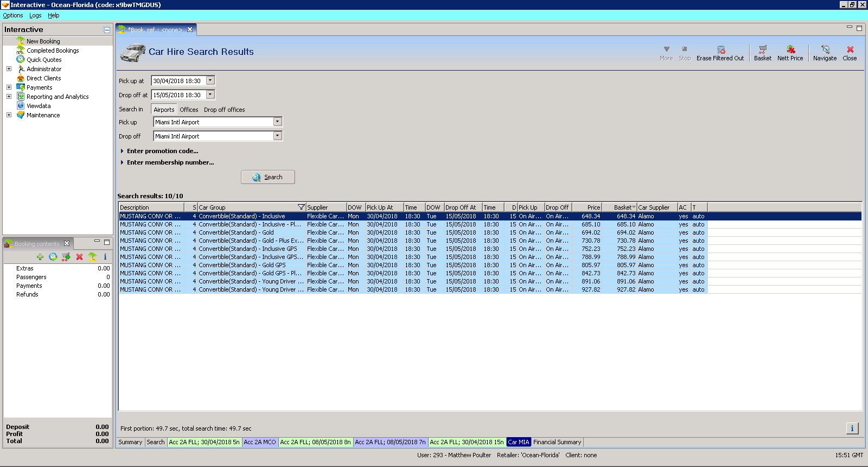Maximize the main results panel
Screen dimensions: 868x467
pyautogui.click(x=859, y=28)
